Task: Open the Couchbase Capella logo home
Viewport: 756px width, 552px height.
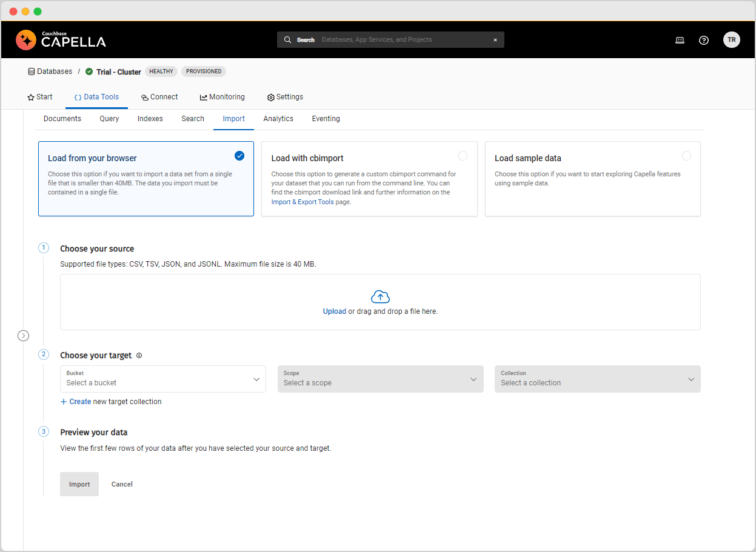Action: pos(61,39)
